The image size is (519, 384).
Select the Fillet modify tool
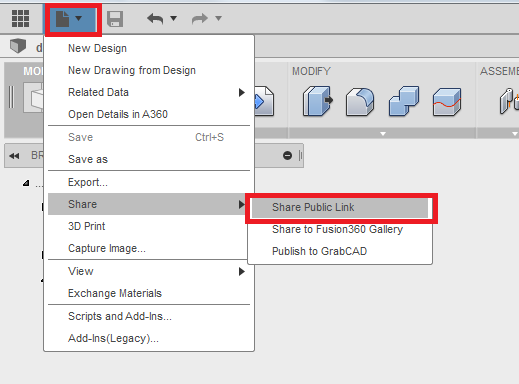(360, 102)
